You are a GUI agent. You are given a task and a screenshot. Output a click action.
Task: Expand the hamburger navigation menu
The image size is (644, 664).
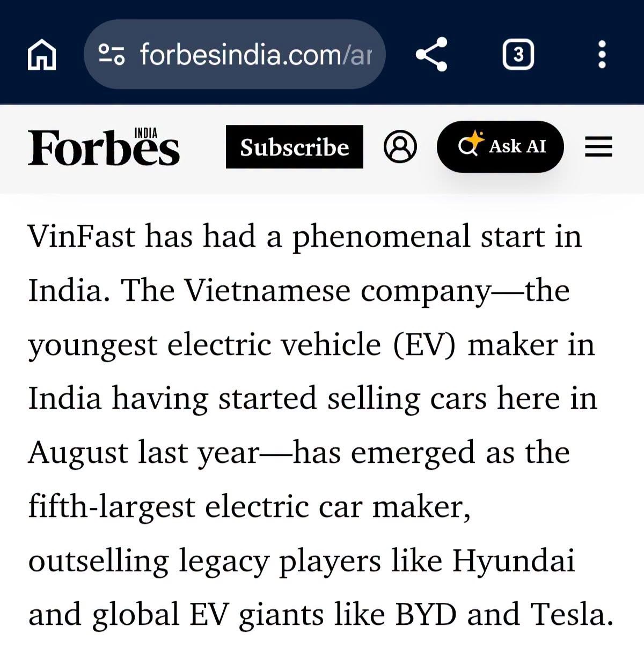[598, 146]
